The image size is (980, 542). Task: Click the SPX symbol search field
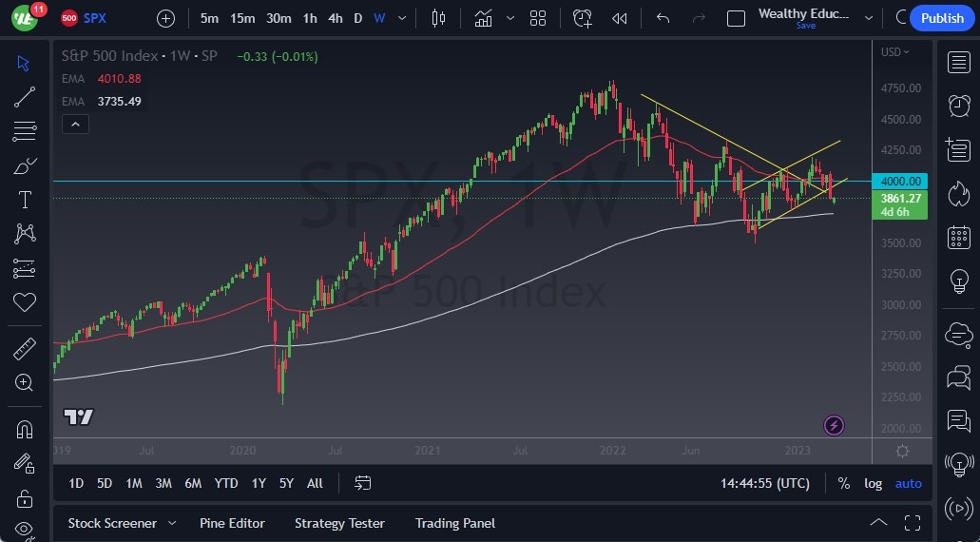(95, 18)
